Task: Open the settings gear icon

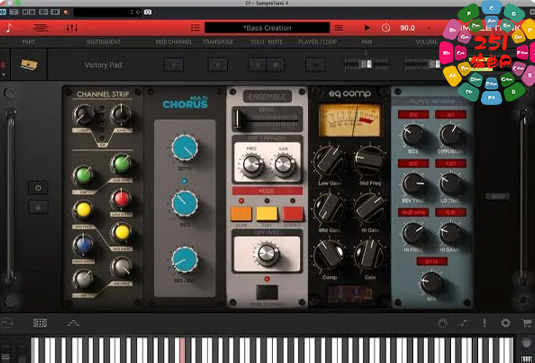Action: point(505,323)
